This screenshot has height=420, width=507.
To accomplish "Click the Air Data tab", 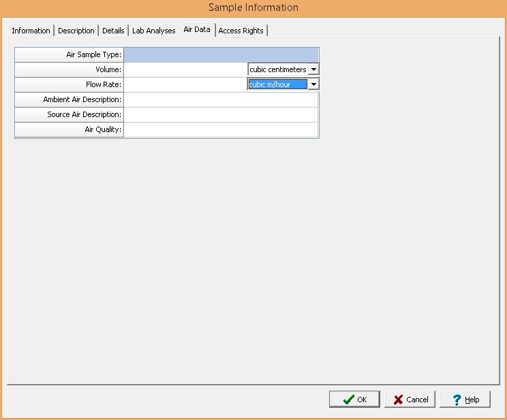I will (196, 30).
